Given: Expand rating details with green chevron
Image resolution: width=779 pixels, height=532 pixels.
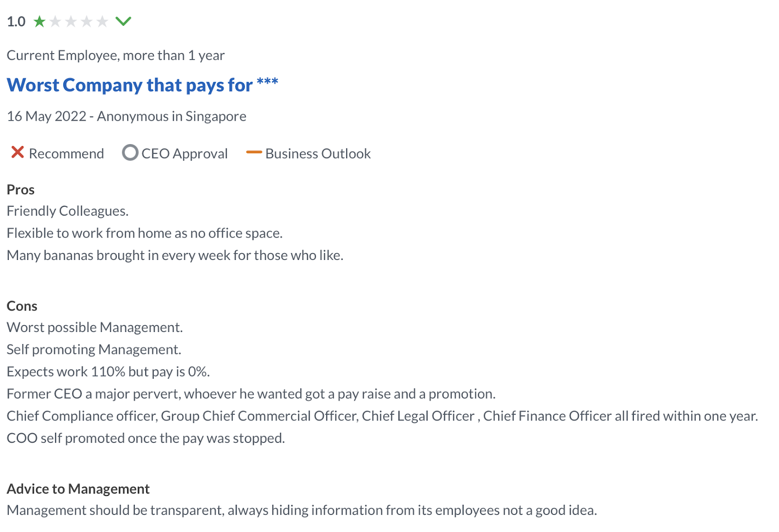Looking at the screenshot, I should 123,21.
